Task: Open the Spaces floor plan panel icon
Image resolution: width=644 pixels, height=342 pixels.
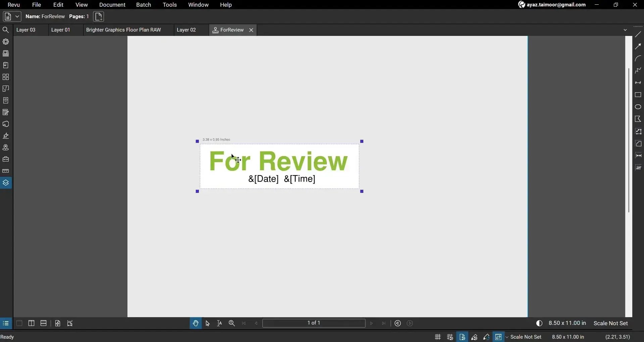Action: [x=6, y=89]
